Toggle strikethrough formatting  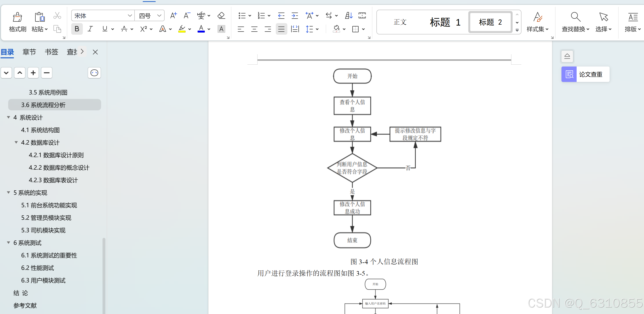[124, 29]
